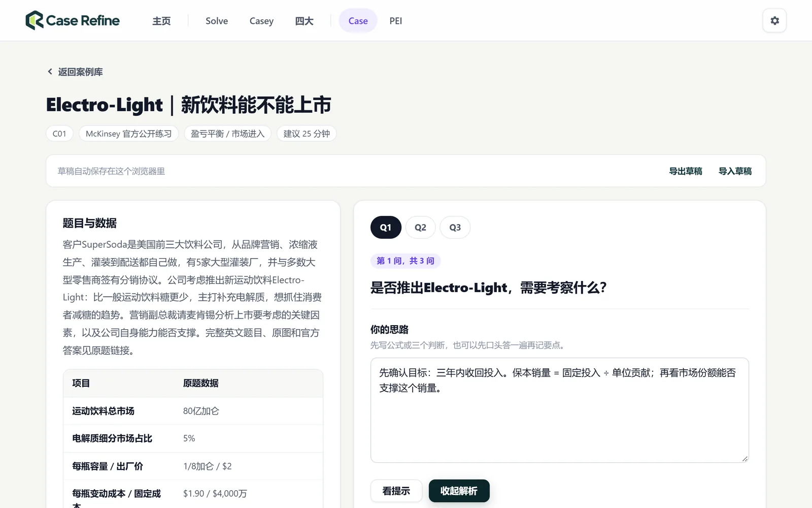The image size is (812, 508).
Task: Click the 题目与数据 panel heading
Action: pos(89,223)
